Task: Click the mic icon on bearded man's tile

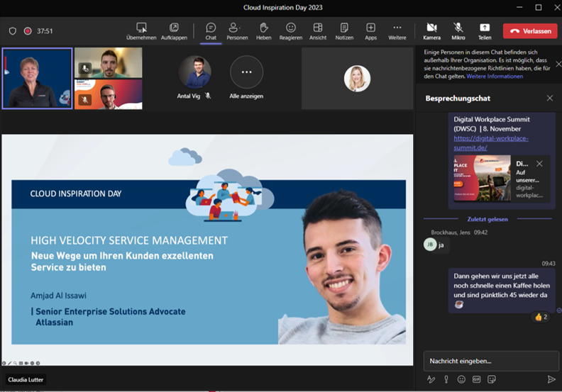Action: pos(85,67)
